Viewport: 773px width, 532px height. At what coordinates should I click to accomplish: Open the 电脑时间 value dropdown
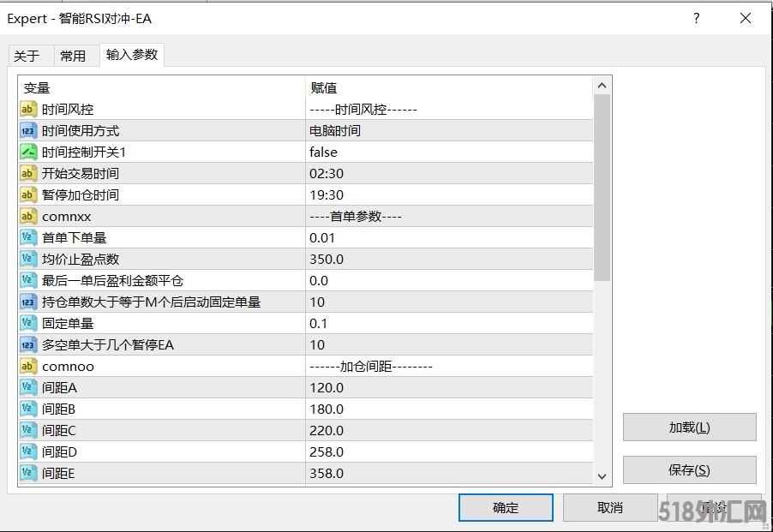(449, 131)
